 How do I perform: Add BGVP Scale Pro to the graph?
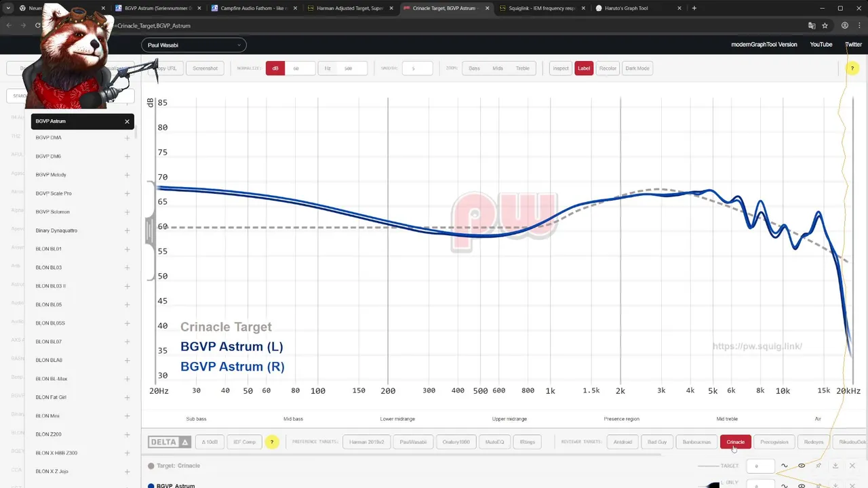click(x=127, y=193)
